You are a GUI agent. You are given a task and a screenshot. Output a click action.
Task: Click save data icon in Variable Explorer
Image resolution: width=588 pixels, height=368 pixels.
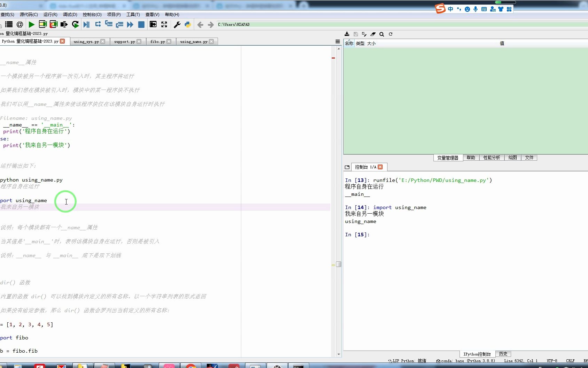pyautogui.click(x=355, y=34)
